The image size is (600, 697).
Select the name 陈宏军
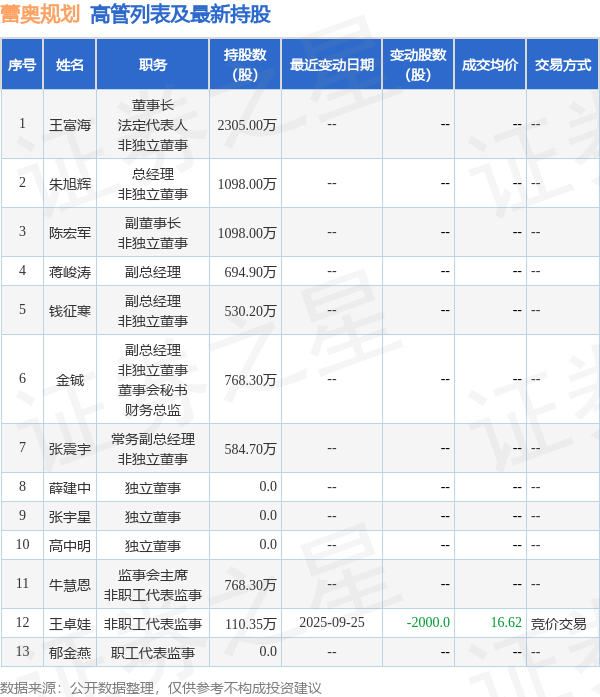[x=70, y=232]
